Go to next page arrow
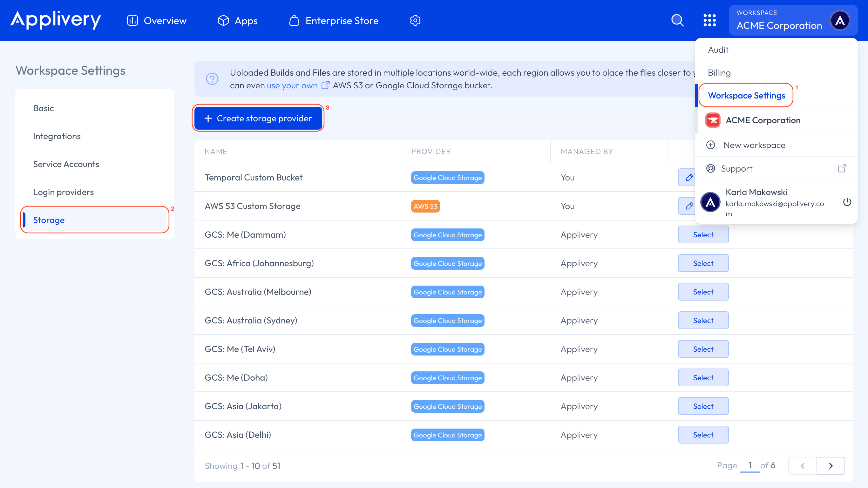 [x=831, y=466]
